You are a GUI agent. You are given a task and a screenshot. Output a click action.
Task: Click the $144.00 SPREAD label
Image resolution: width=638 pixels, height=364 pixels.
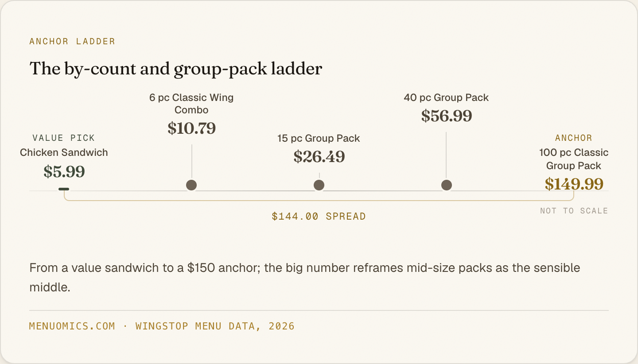319,217
